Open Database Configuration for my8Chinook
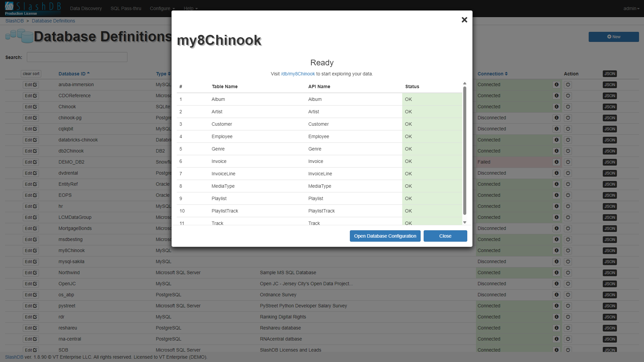Image resolution: width=644 pixels, height=362 pixels. tap(385, 236)
